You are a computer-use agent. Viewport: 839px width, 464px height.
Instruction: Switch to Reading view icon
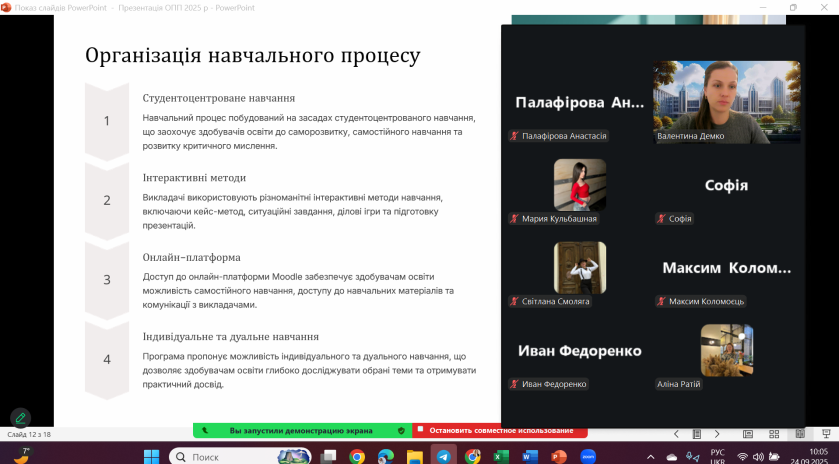pos(800,434)
